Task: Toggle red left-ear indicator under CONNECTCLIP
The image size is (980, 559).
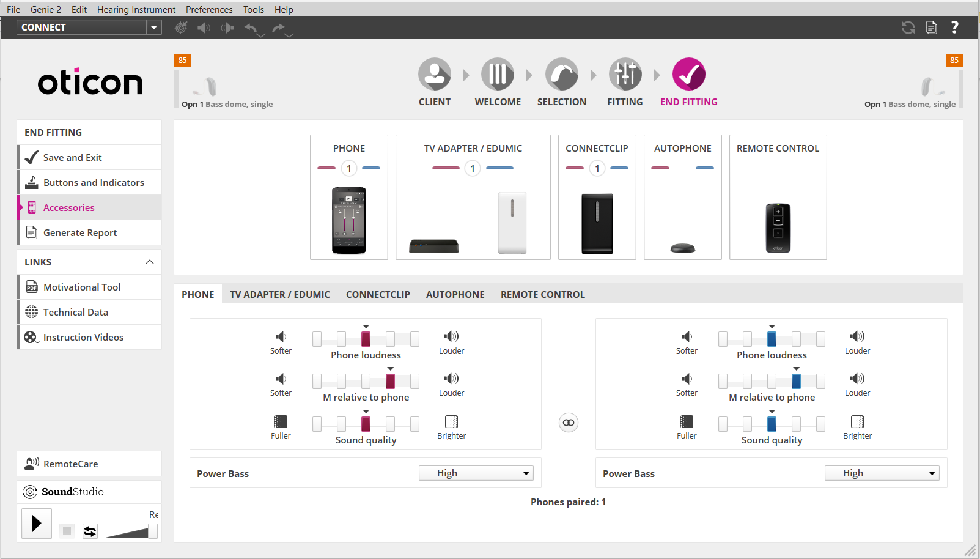Action: point(575,168)
